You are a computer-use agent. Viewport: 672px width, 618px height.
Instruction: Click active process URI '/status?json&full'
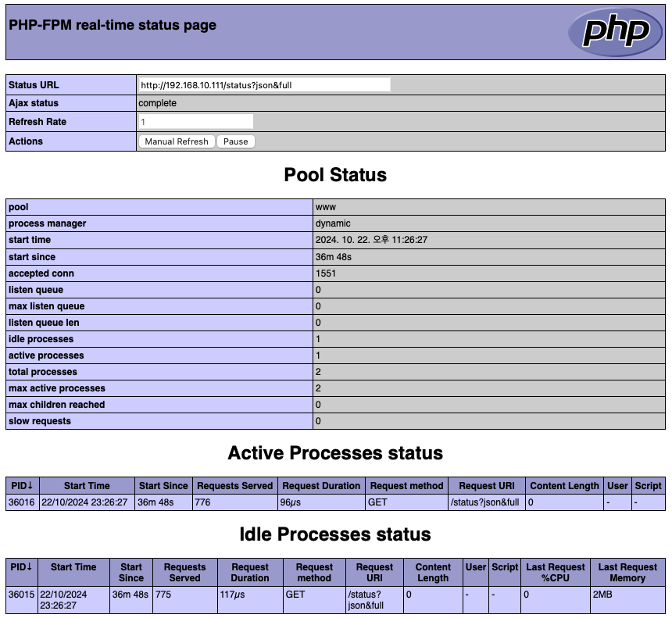[x=484, y=502]
